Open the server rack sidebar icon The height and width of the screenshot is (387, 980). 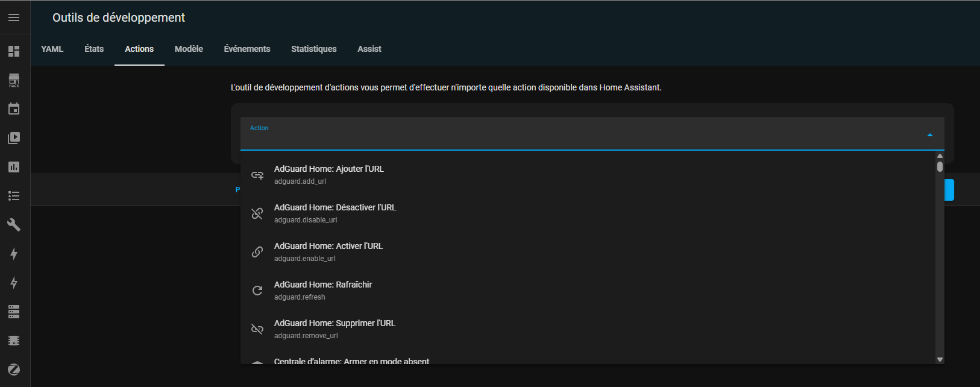click(x=14, y=312)
